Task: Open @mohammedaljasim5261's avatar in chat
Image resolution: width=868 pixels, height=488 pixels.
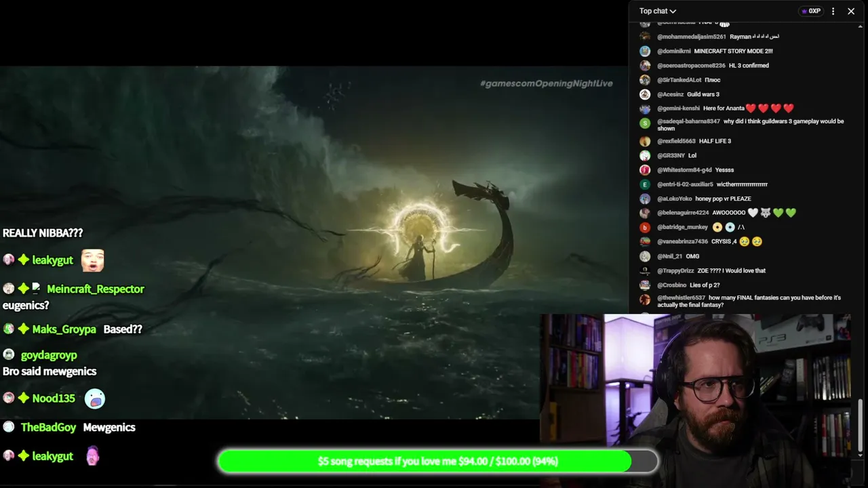Action: [645, 37]
